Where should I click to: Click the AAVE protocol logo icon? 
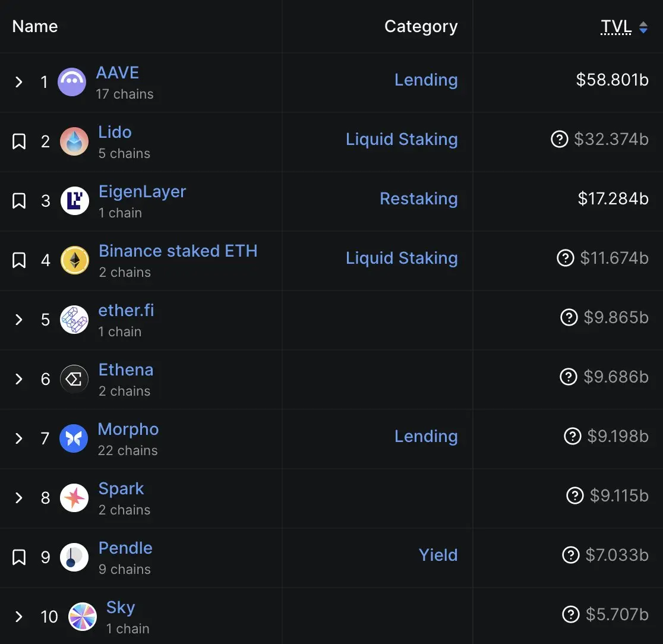pyautogui.click(x=72, y=82)
